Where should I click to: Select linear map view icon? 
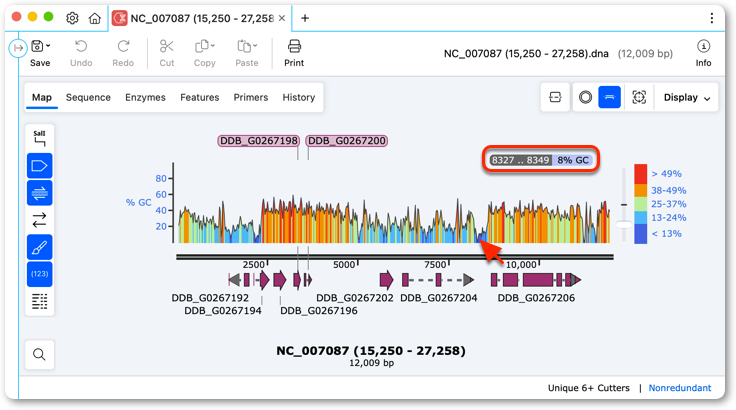click(609, 97)
